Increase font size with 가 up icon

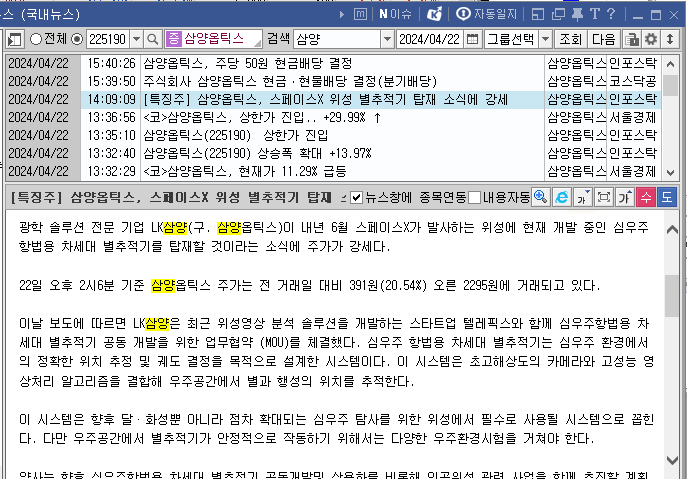[x=625, y=197]
